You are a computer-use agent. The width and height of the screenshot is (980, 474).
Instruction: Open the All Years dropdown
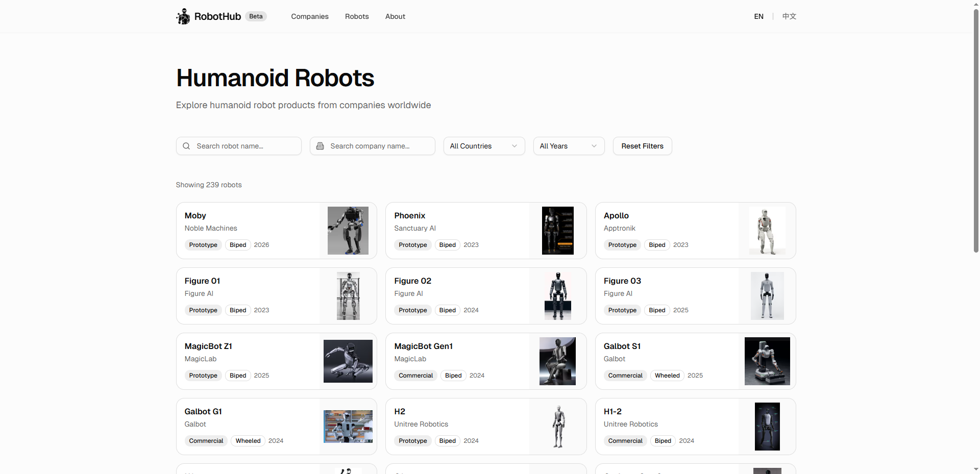tap(568, 146)
